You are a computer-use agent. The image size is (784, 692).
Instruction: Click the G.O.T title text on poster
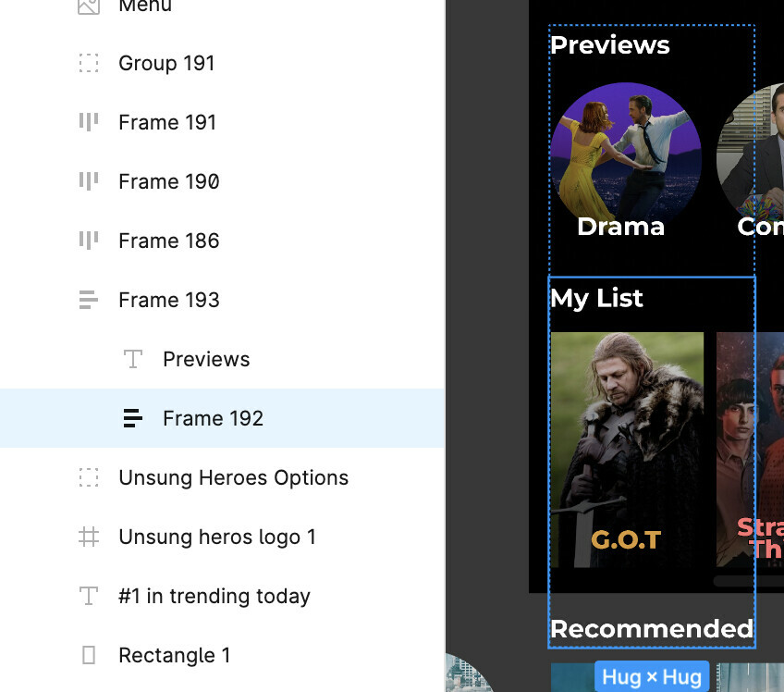(x=626, y=540)
